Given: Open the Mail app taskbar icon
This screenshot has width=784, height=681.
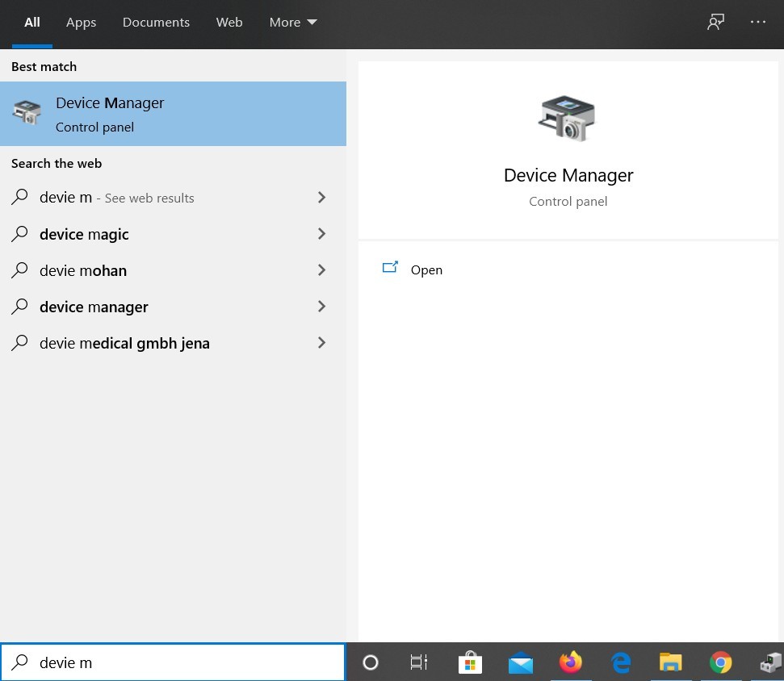Looking at the screenshot, I should coord(521,662).
